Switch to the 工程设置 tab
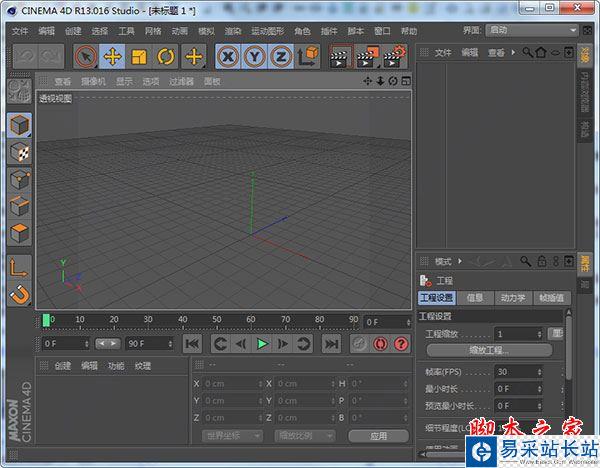This screenshot has width=600, height=468. coord(437,298)
